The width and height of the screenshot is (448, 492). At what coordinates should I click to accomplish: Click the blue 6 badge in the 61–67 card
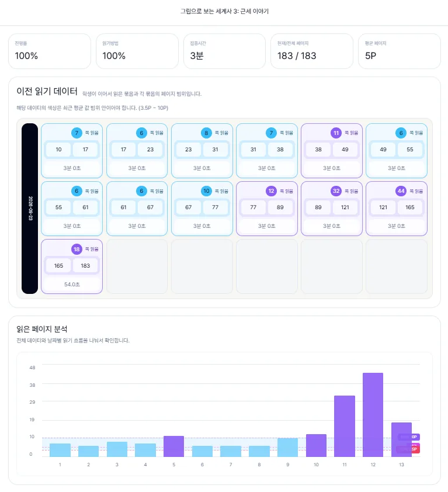pos(141,191)
